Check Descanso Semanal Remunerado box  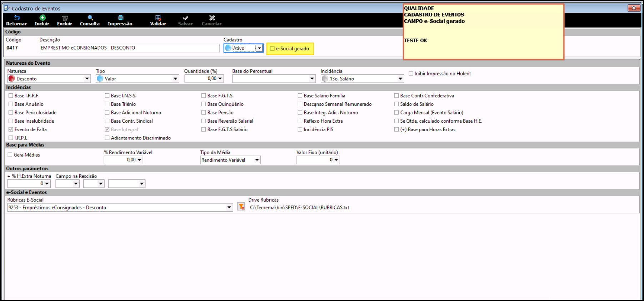click(300, 104)
